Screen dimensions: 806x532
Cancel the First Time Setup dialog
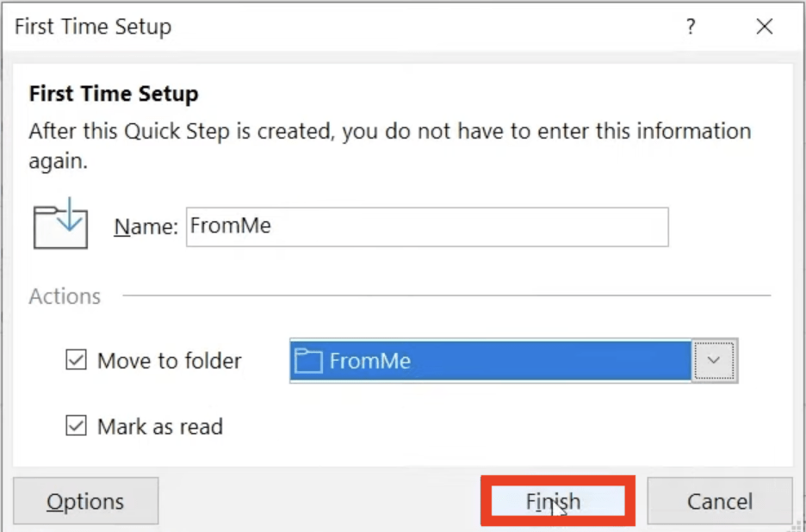720,501
